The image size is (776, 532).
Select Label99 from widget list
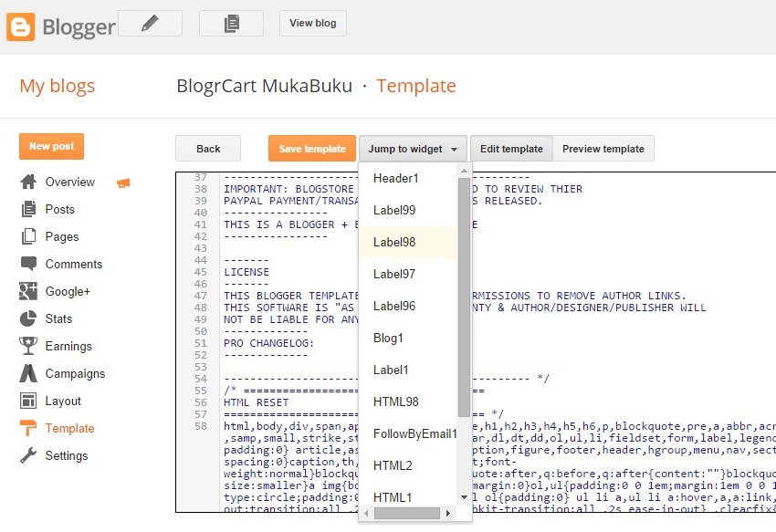pos(408,210)
